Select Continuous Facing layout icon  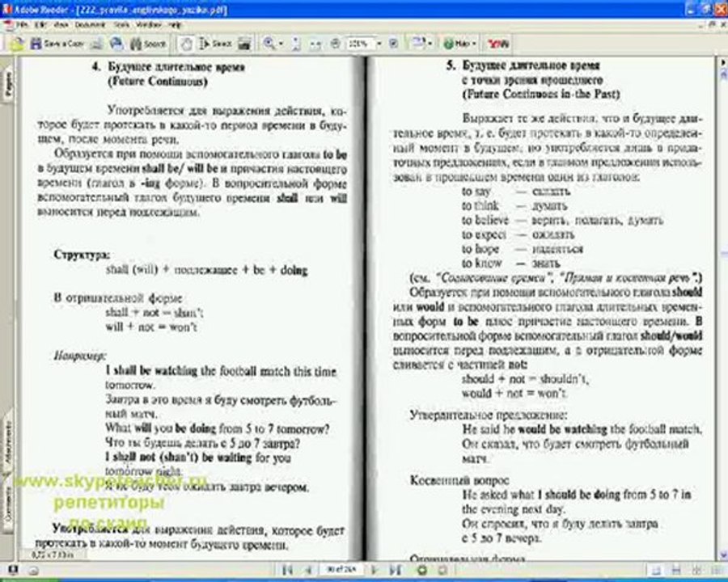[x=696, y=570]
